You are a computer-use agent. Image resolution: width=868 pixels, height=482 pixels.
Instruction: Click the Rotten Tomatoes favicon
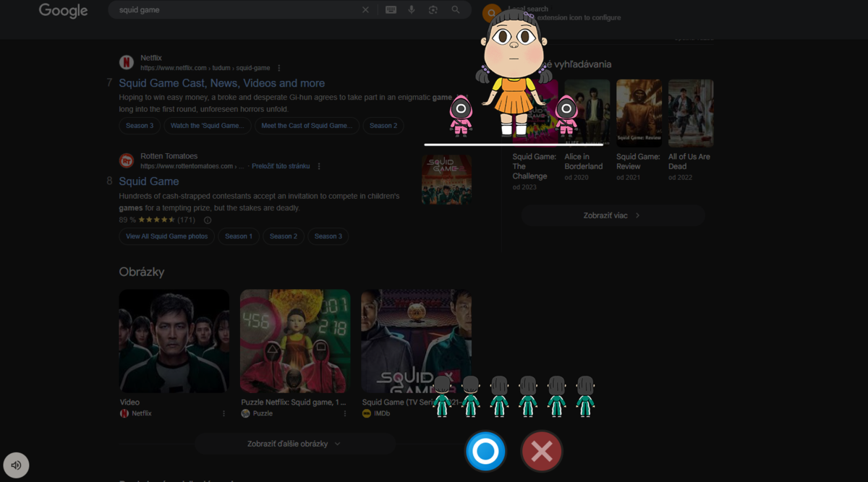pyautogui.click(x=127, y=160)
